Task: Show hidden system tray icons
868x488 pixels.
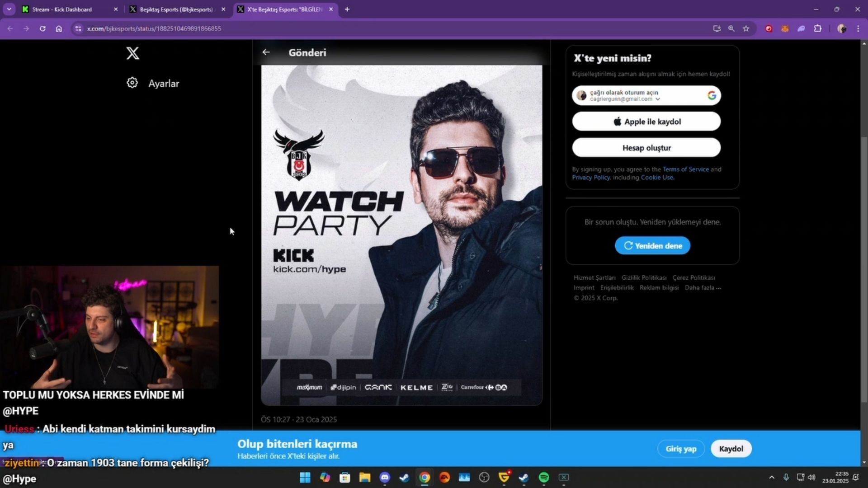Action: coord(772,477)
